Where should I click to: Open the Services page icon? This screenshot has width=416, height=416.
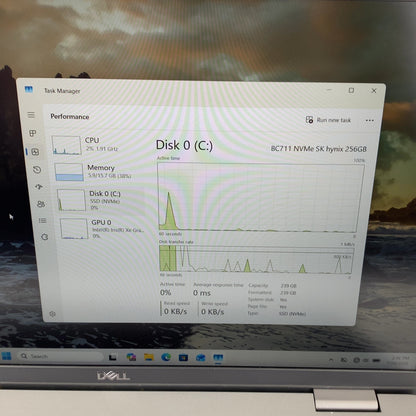(x=45, y=237)
